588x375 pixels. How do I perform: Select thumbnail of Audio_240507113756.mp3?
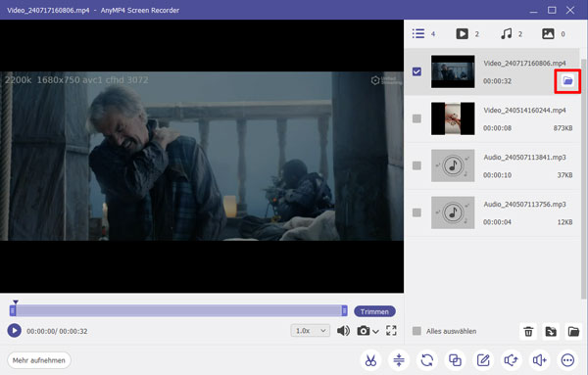pyautogui.click(x=453, y=212)
